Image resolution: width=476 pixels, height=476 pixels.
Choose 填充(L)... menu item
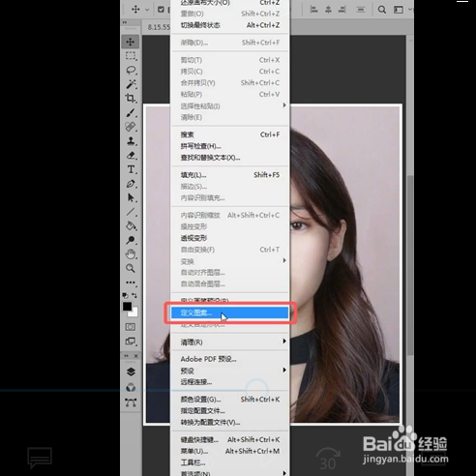(x=229, y=175)
